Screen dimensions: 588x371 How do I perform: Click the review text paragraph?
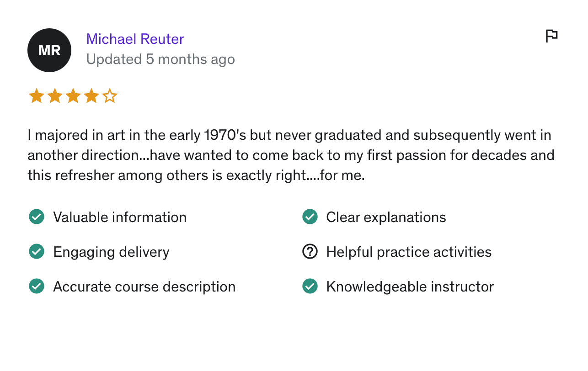pos(291,155)
